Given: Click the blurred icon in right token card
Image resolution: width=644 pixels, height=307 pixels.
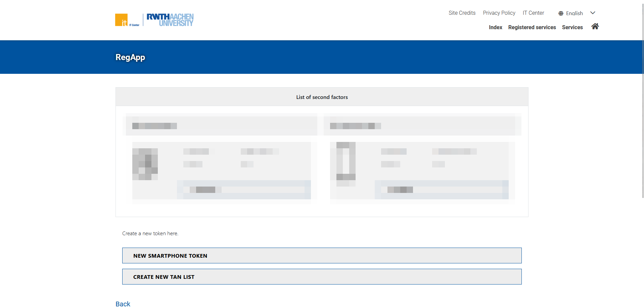Looking at the screenshot, I should (346, 162).
